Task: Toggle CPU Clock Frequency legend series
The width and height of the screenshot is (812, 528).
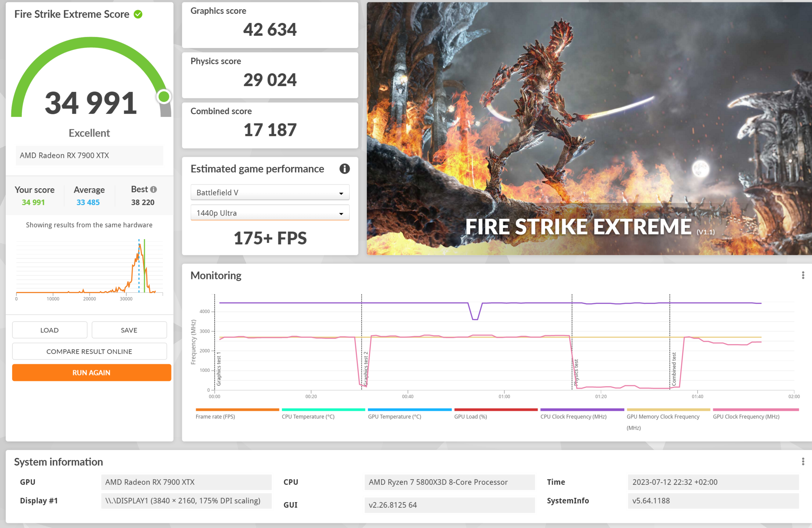Action: (573, 417)
